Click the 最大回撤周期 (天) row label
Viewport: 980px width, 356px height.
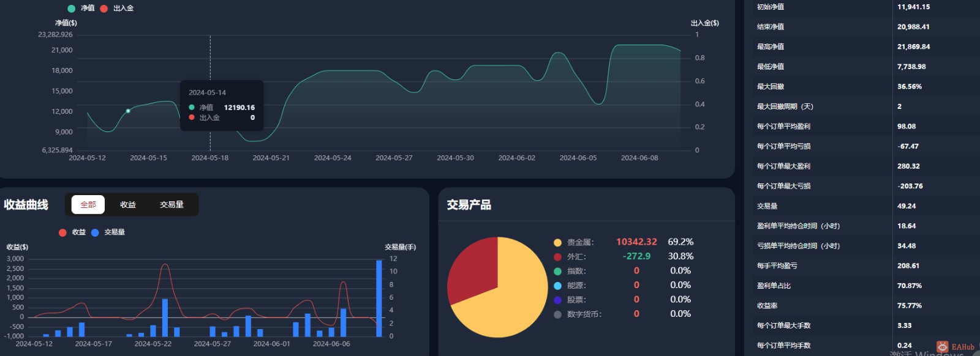pos(785,106)
